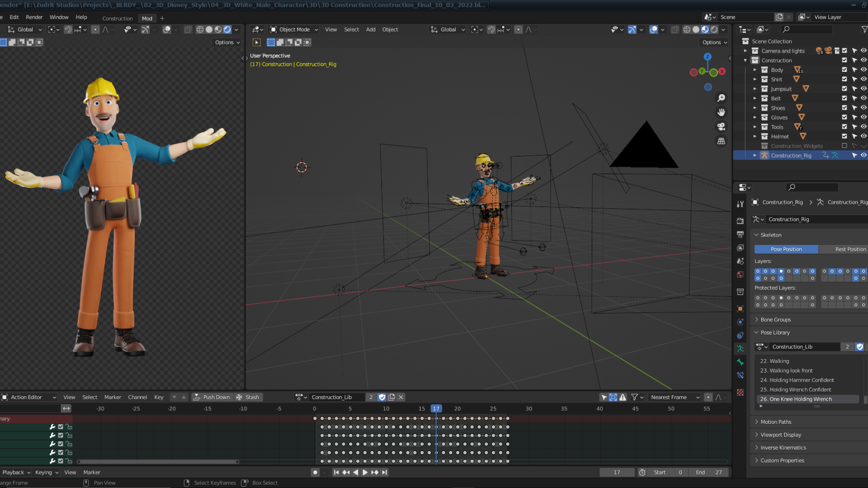868x488 pixels.
Task: Click the Push Down button
Action: point(212,397)
